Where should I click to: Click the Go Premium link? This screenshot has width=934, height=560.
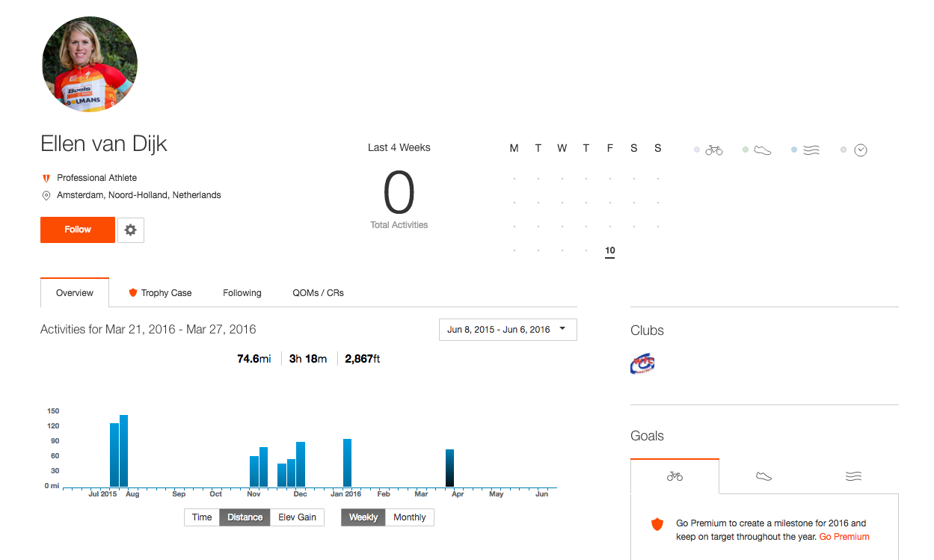coord(844,537)
